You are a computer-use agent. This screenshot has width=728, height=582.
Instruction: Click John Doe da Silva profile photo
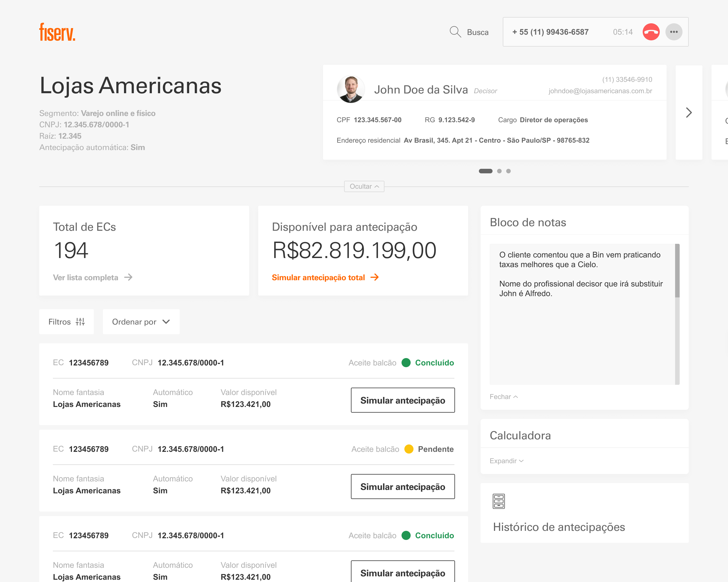351,89
